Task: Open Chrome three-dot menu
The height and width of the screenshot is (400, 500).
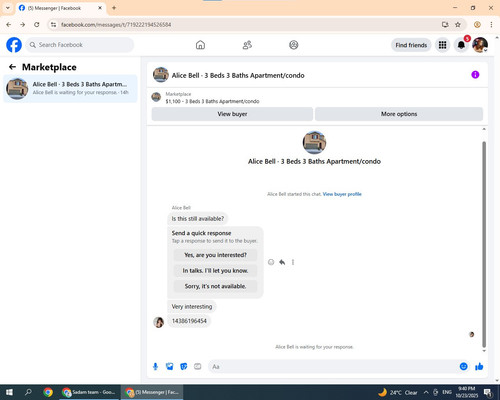Action: [491, 25]
